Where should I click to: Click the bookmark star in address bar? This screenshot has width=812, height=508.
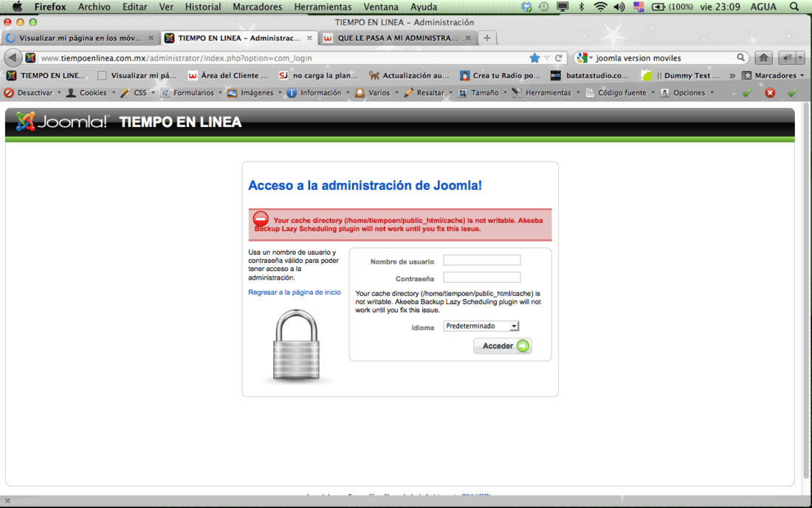click(534, 58)
